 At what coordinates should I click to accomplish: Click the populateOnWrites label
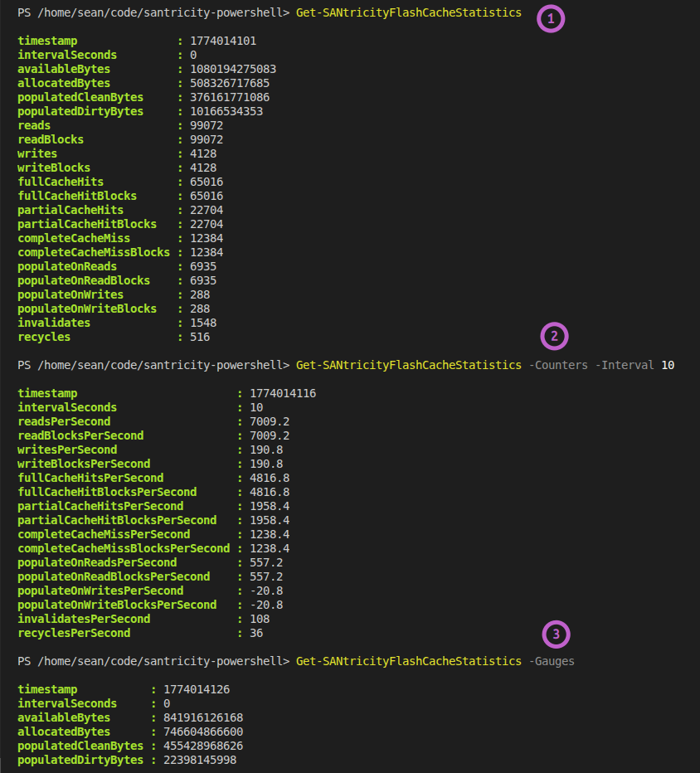point(70,294)
